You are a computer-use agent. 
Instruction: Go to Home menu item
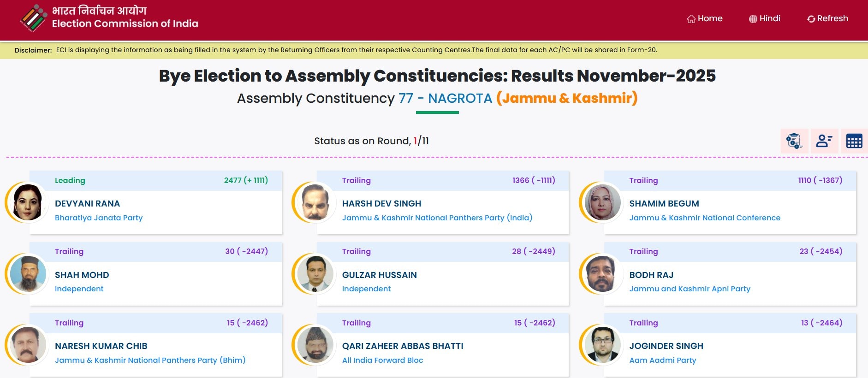(710, 18)
